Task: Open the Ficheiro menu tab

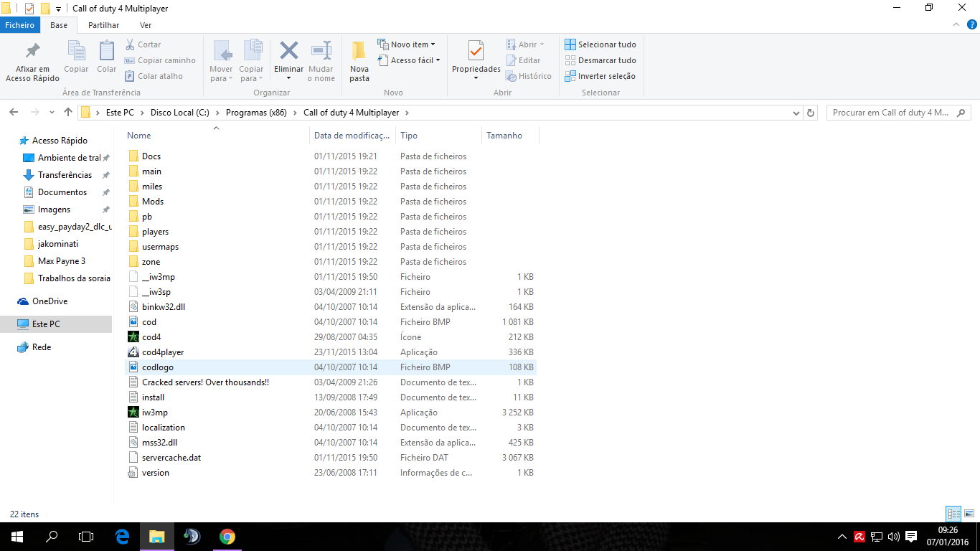Action: tap(20, 25)
